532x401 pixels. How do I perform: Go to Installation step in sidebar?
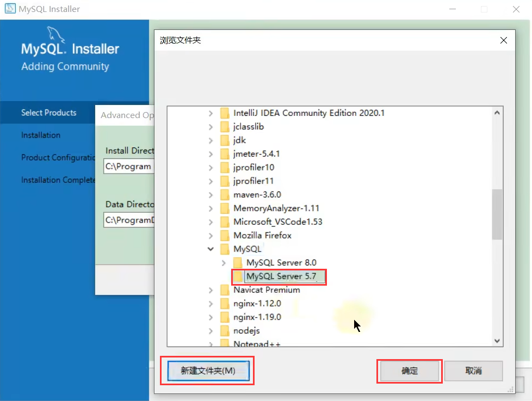point(41,135)
